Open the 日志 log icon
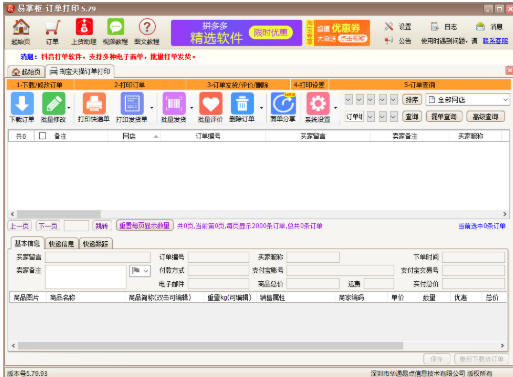513x377 pixels. pyautogui.click(x=444, y=27)
